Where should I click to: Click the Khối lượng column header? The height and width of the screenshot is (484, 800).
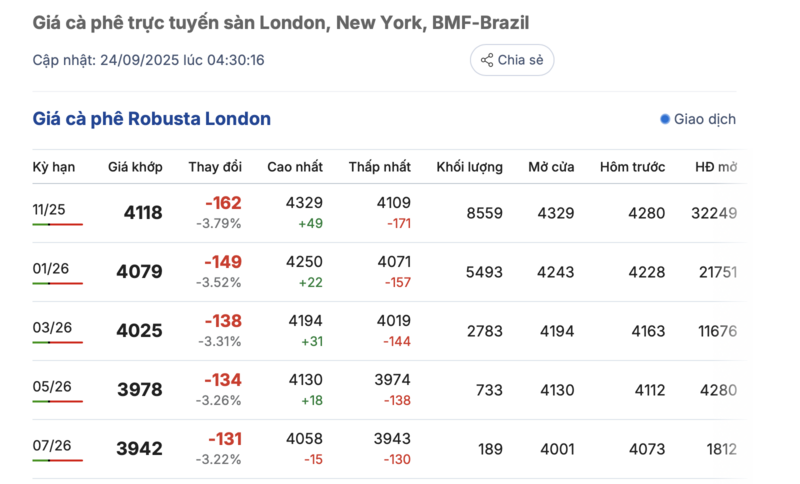[469, 167]
